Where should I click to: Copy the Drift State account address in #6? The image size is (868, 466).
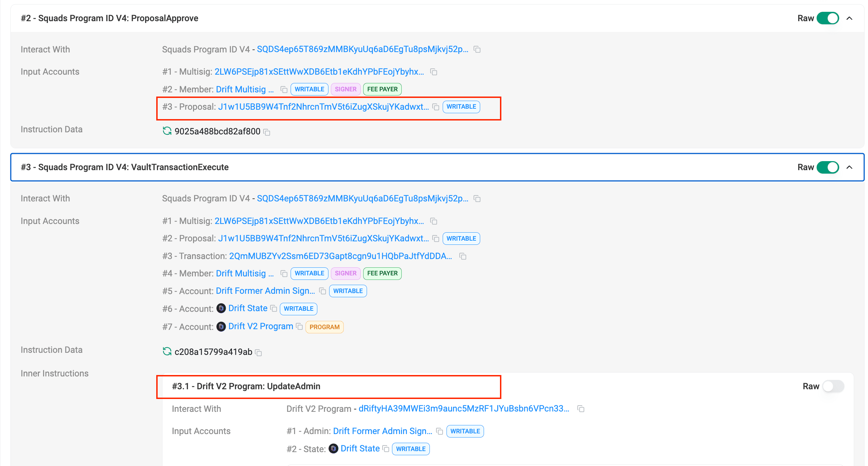274,308
